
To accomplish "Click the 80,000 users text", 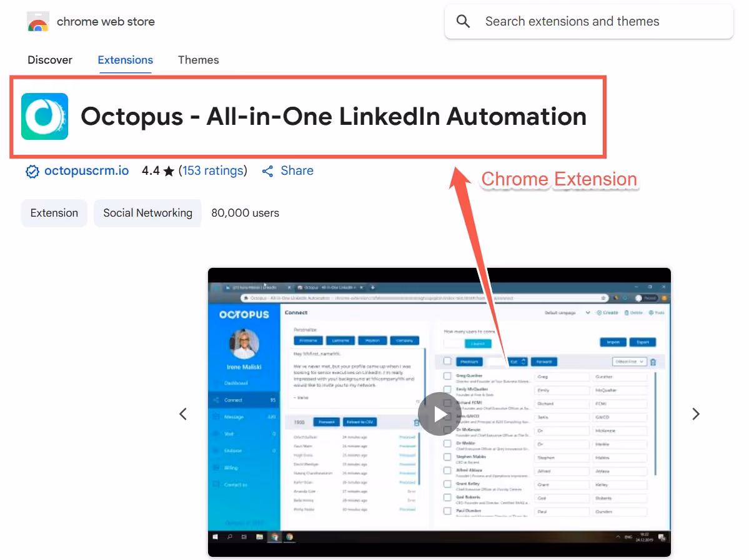I will coord(245,213).
